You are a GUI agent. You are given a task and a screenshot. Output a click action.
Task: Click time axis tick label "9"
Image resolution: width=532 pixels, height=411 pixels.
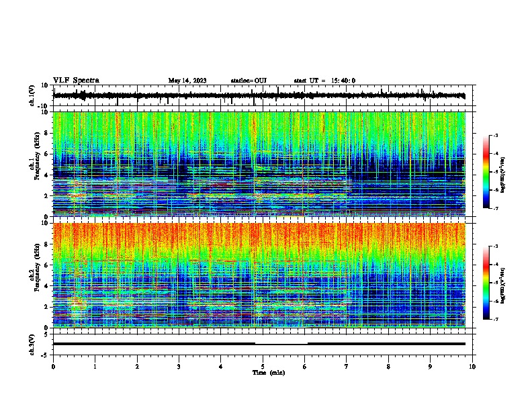[x=430, y=367]
